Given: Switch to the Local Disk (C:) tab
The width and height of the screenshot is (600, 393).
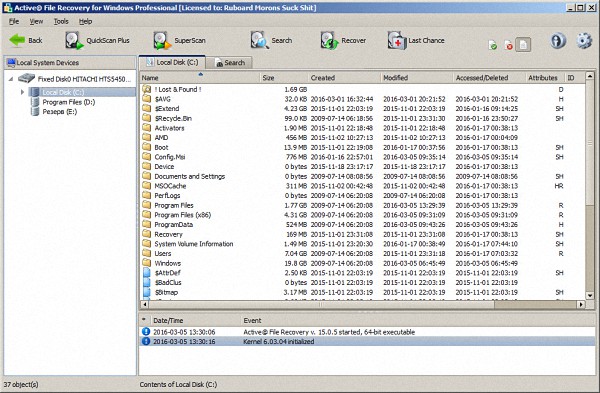Looking at the screenshot, I should (x=172, y=62).
